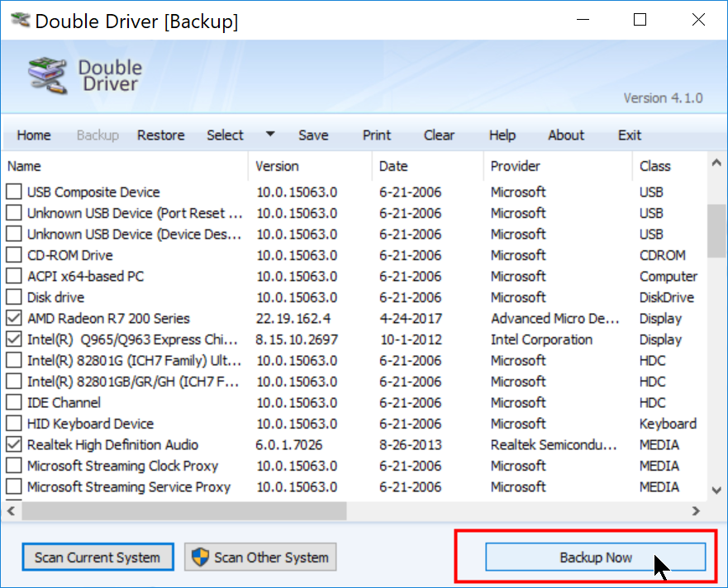Click the horizontal scrollbar right arrow
The width and height of the screenshot is (728, 588).
pos(696,511)
